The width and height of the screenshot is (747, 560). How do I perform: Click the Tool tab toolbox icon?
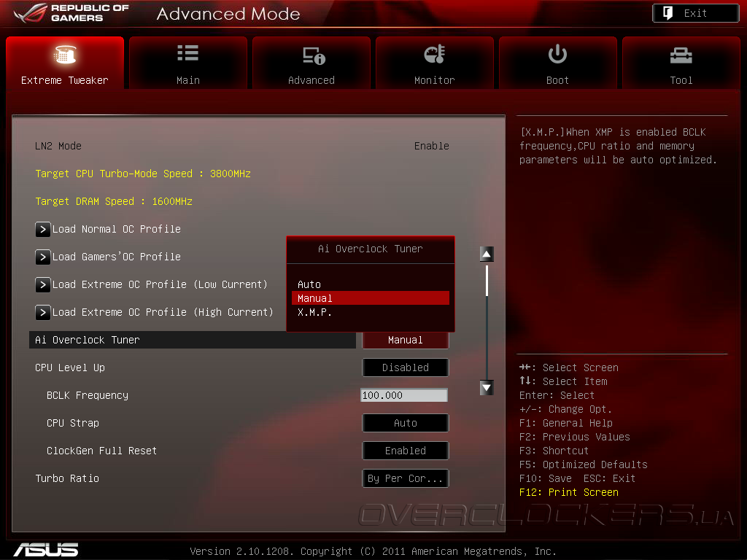681,55
